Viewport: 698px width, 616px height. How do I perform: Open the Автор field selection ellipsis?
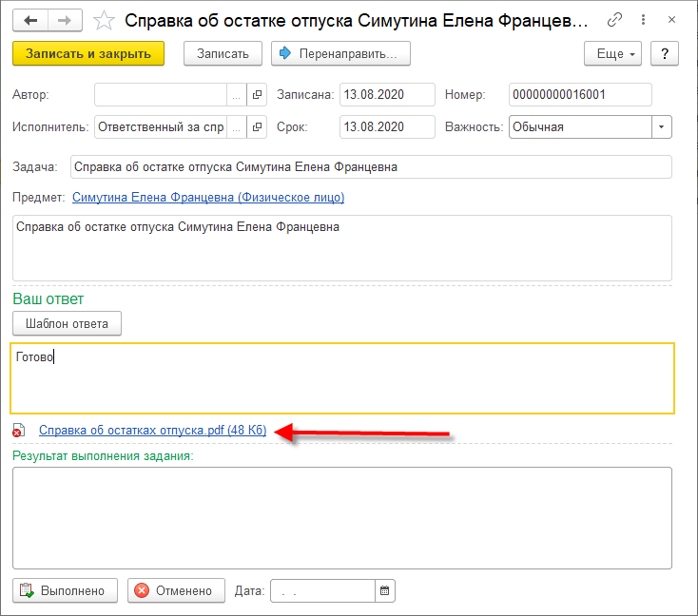[236, 95]
